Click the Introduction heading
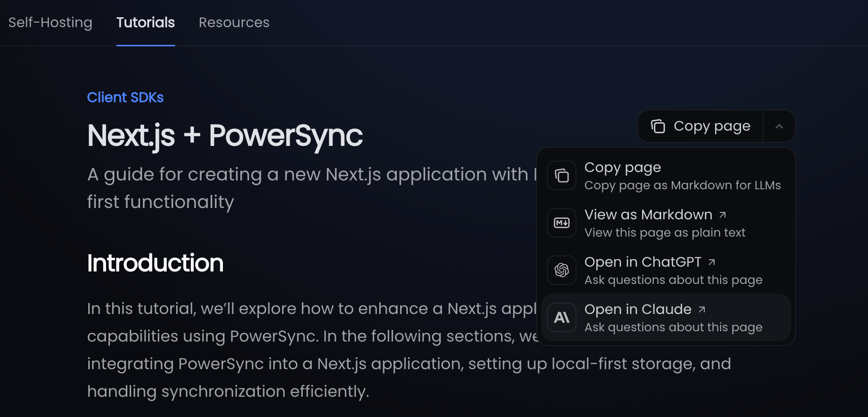This screenshot has height=417, width=868. [155, 263]
